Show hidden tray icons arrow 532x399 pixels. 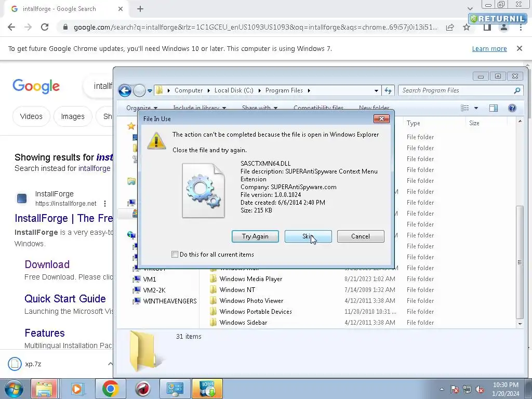pos(442,389)
